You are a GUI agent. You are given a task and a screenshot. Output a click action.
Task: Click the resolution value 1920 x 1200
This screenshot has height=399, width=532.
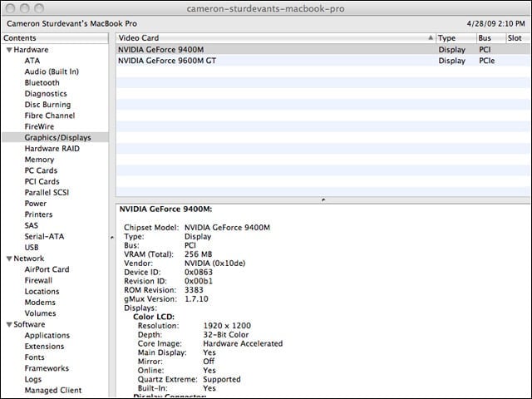[x=227, y=326]
